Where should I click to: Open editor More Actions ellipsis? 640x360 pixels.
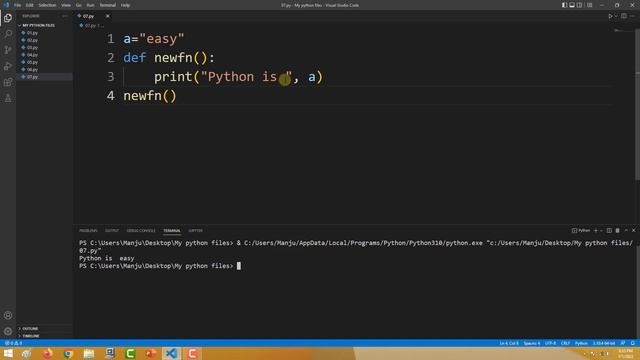[632, 16]
